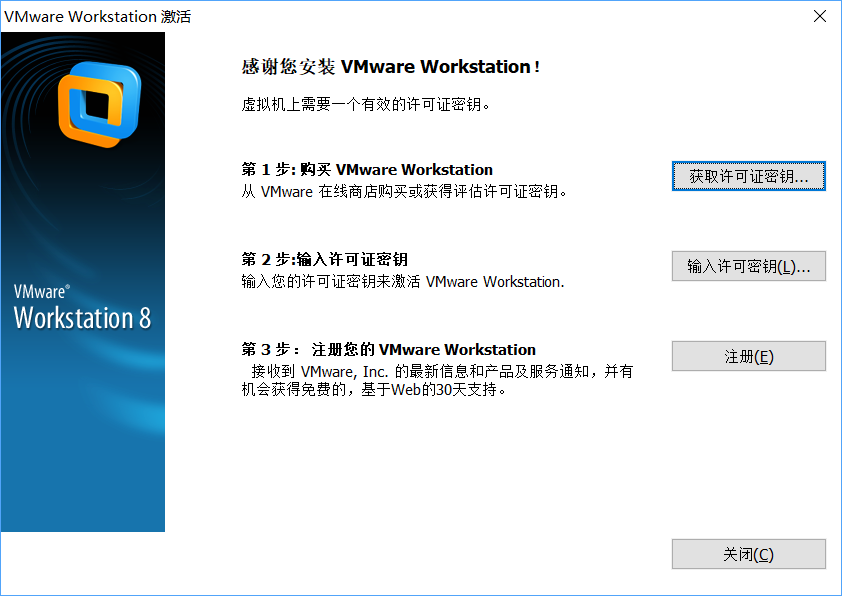842x596 pixels.
Task: Dismiss dialog with the 关闭(C) button
Action: (749, 554)
